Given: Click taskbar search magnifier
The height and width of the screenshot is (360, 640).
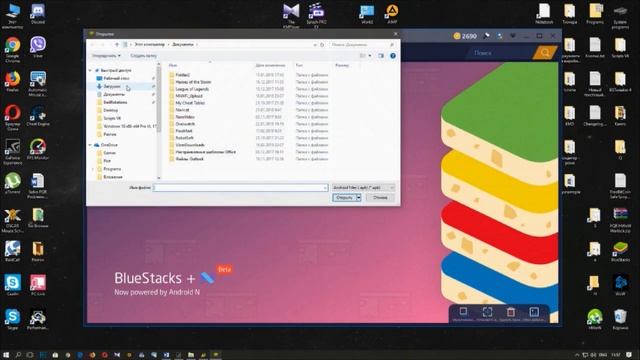Looking at the screenshot, I should click(18, 355).
